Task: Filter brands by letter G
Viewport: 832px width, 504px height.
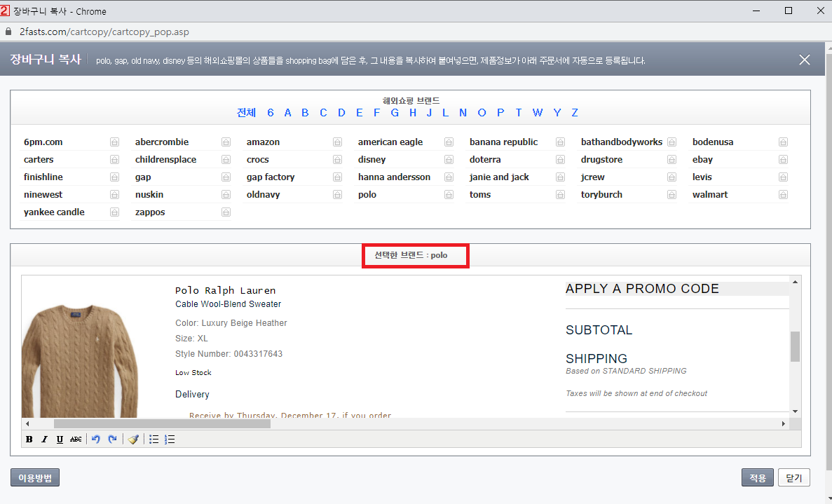Action: click(395, 112)
